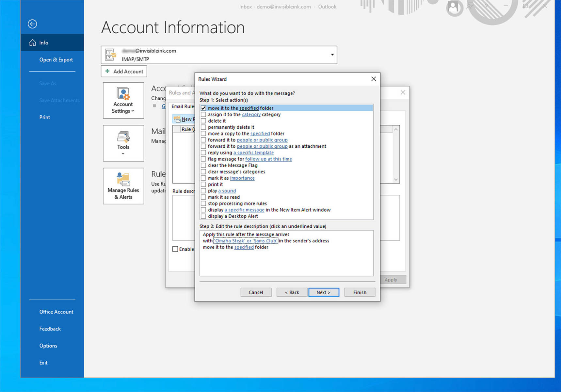Check 'forward it to people or public group'
This screenshot has height=392, width=561.
(203, 140)
